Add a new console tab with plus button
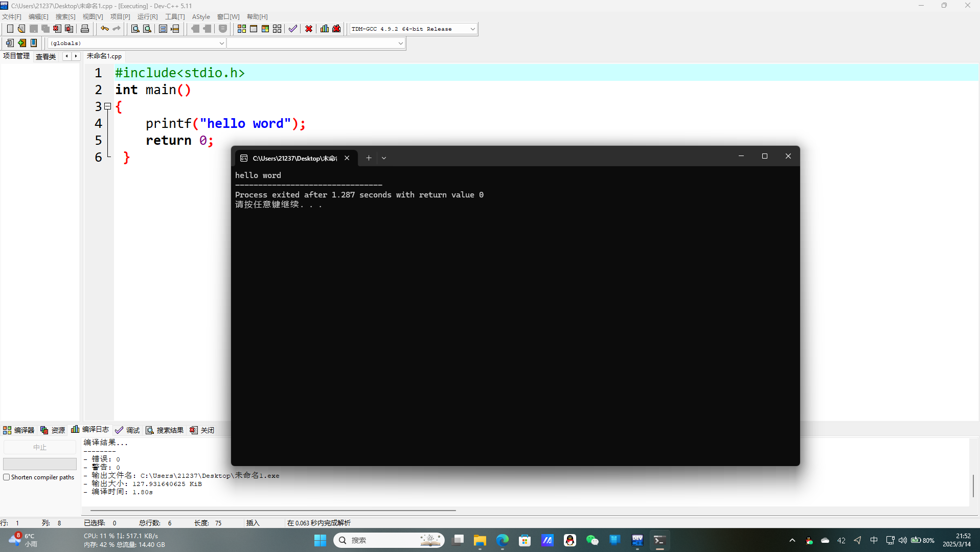 point(369,158)
